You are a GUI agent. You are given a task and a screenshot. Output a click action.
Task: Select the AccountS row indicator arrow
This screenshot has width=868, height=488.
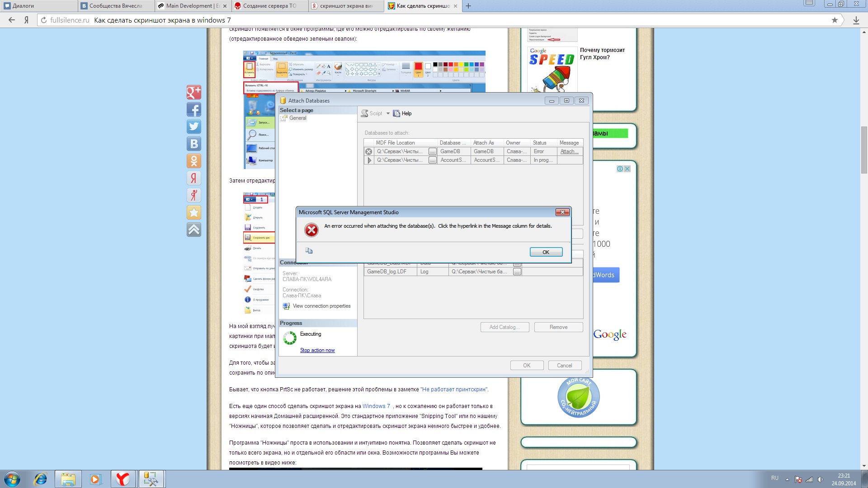369,160
